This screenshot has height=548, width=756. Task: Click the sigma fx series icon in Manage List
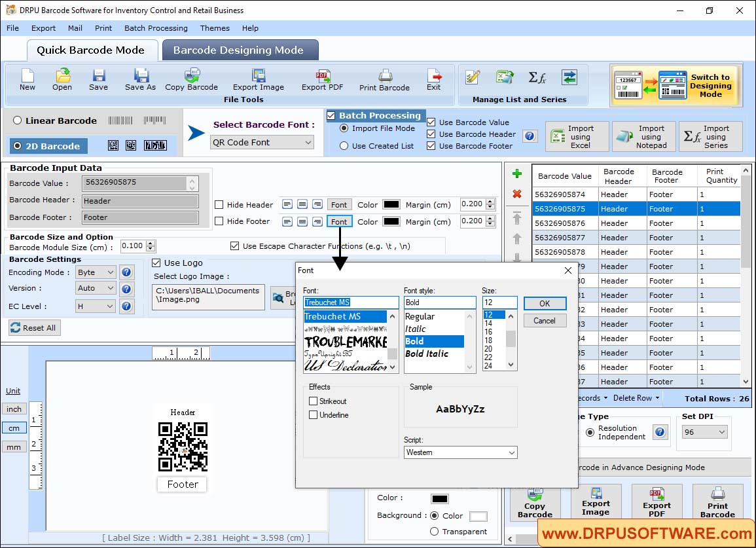click(537, 77)
